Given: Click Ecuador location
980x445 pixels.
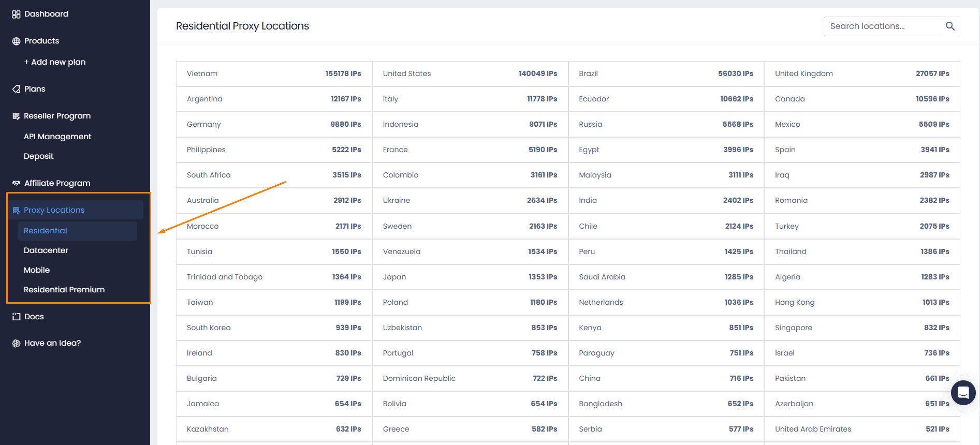Looking at the screenshot, I should (666, 99).
